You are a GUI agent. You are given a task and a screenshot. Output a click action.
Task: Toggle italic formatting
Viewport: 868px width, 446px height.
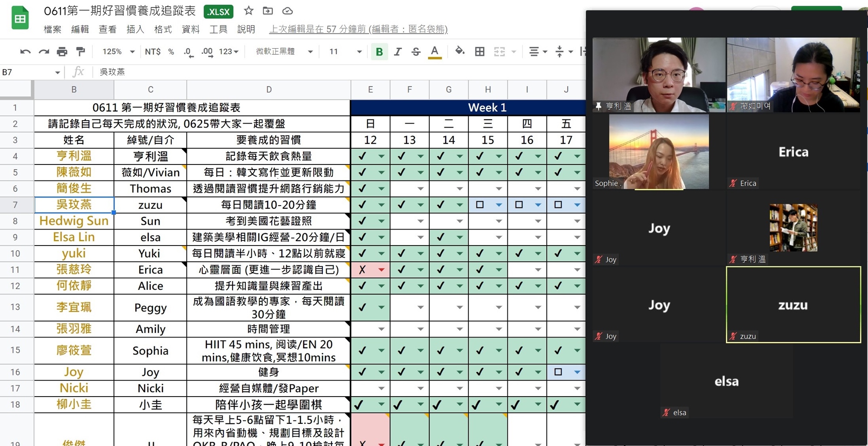pyautogui.click(x=398, y=52)
